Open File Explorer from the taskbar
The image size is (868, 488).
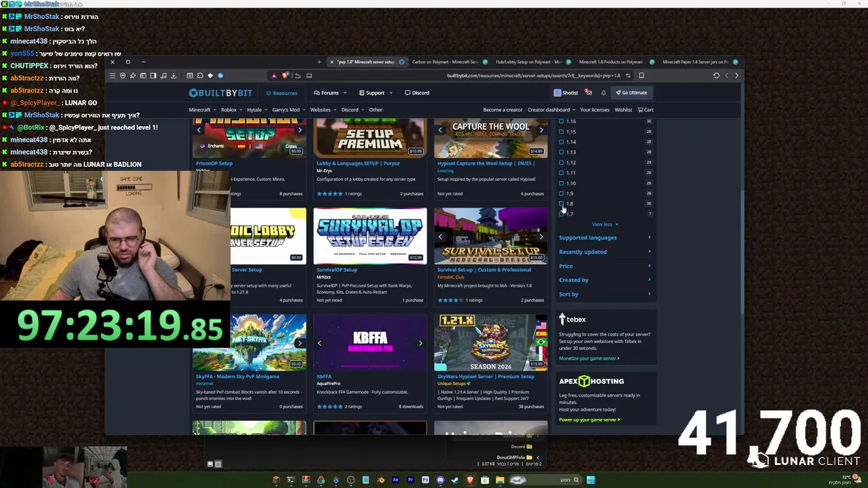pyautogui.click(x=500, y=480)
